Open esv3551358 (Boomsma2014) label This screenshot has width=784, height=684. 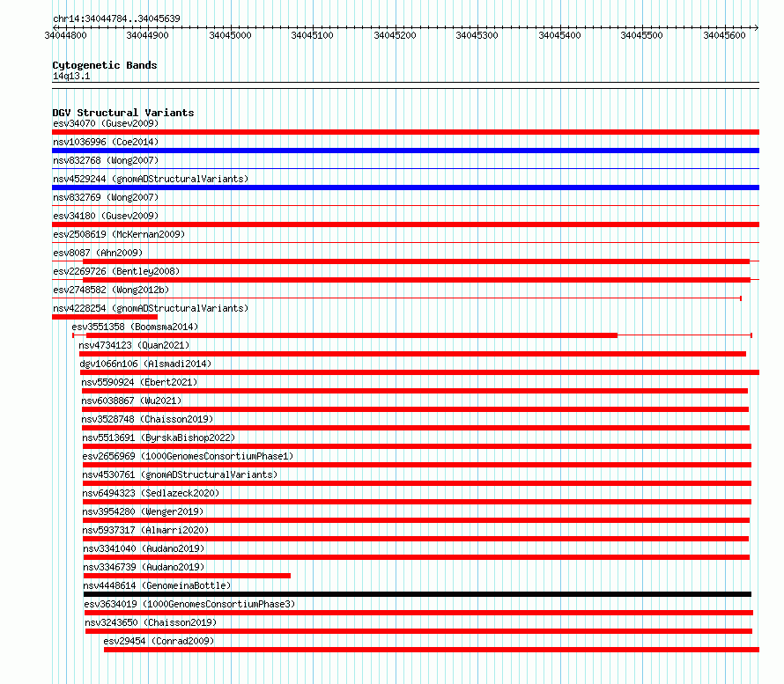(x=135, y=327)
